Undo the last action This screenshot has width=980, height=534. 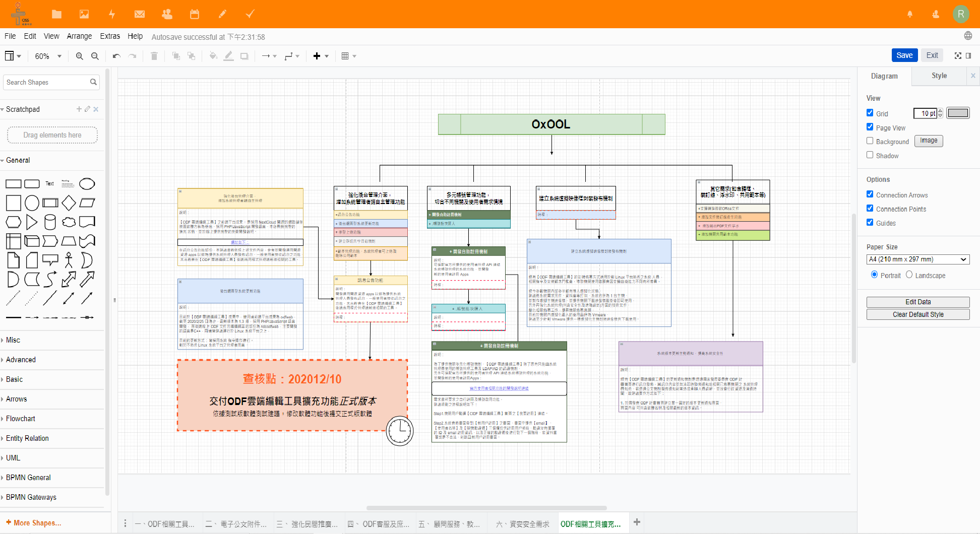click(x=116, y=56)
